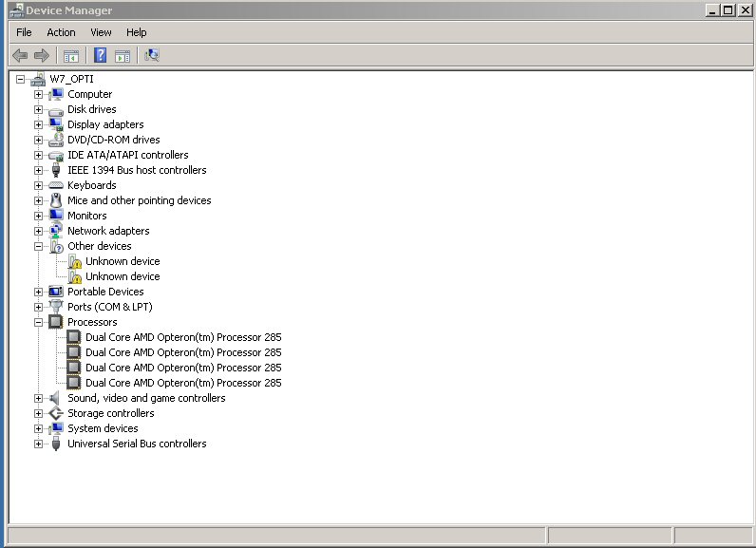Click the chip icon of the first Opteron processor
756x548 pixels.
pyautogui.click(x=74, y=337)
